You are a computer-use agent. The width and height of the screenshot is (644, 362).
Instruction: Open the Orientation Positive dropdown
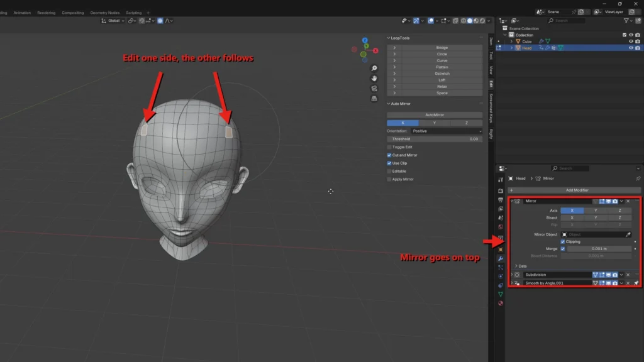tap(447, 131)
